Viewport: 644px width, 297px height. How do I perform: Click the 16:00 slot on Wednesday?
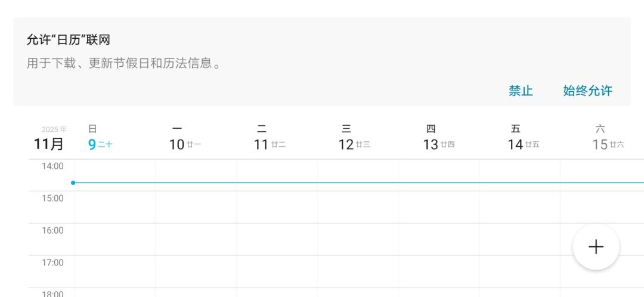[358, 239]
